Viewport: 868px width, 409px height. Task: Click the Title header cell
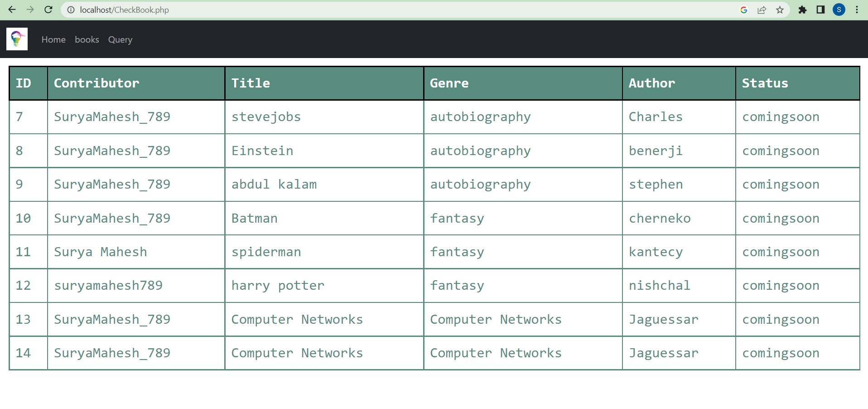(x=251, y=83)
